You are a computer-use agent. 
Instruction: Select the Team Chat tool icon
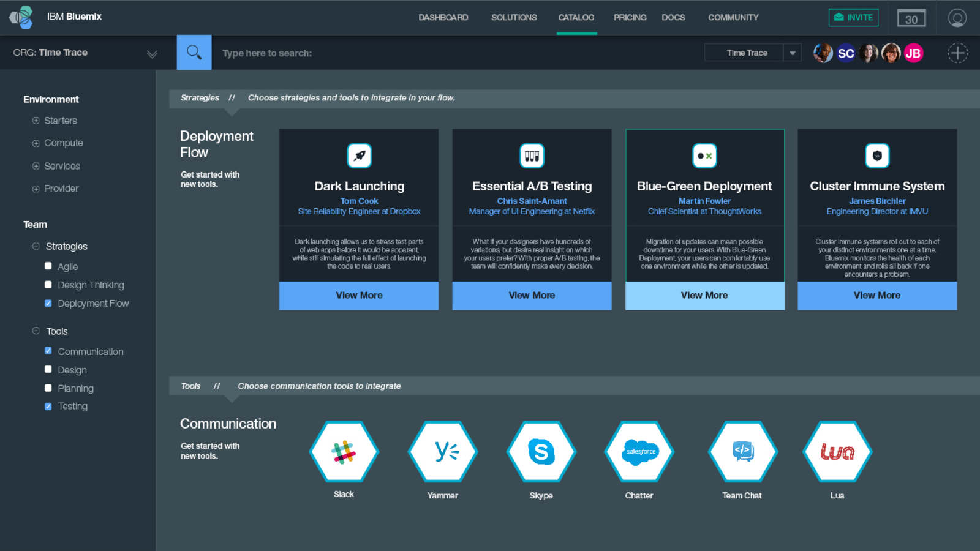742,452
